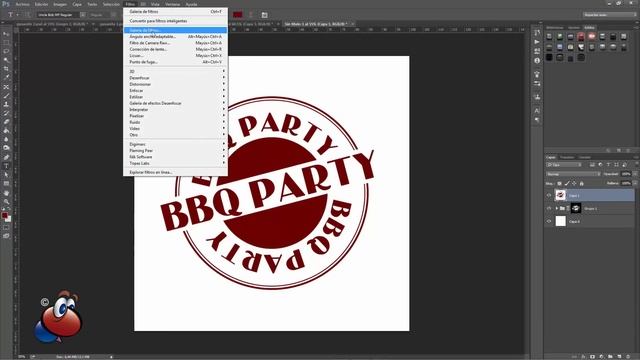
Task: Toggle type layer filter in Layers
Action: (x=608, y=165)
